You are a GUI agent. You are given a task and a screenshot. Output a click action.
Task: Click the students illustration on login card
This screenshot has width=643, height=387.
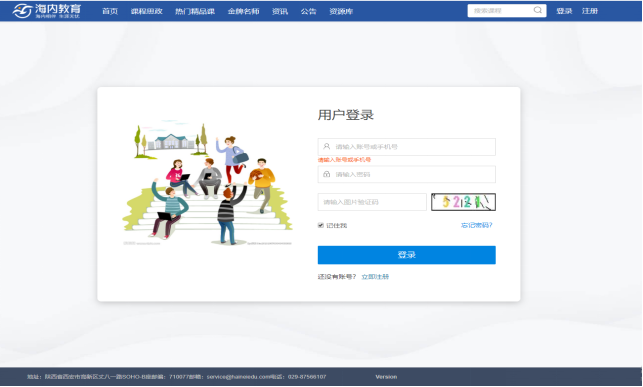coord(207,183)
